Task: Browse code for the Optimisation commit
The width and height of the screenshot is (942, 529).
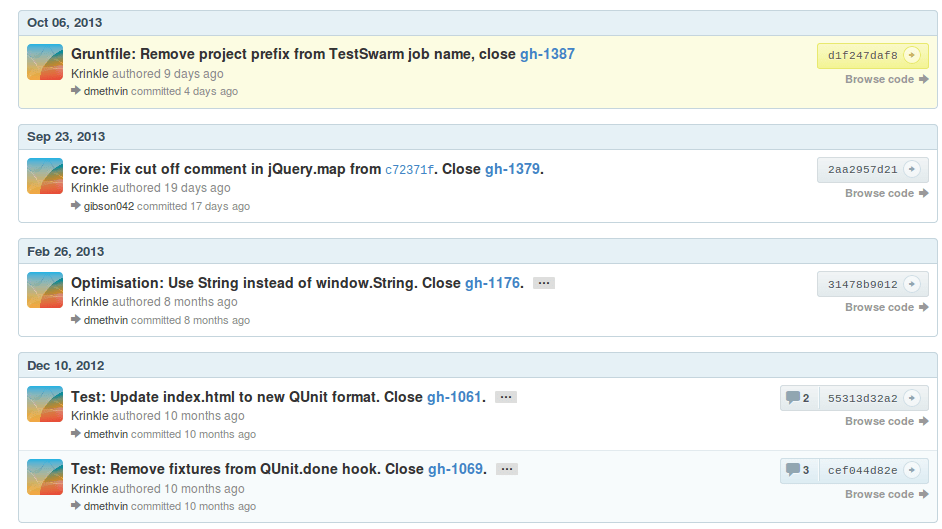Action: click(x=887, y=307)
